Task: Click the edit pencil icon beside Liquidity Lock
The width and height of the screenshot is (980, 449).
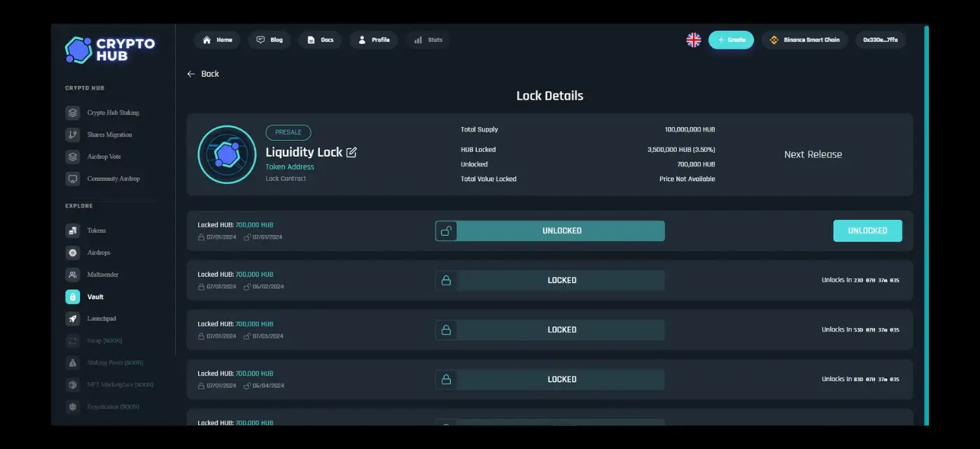Action: (351, 152)
